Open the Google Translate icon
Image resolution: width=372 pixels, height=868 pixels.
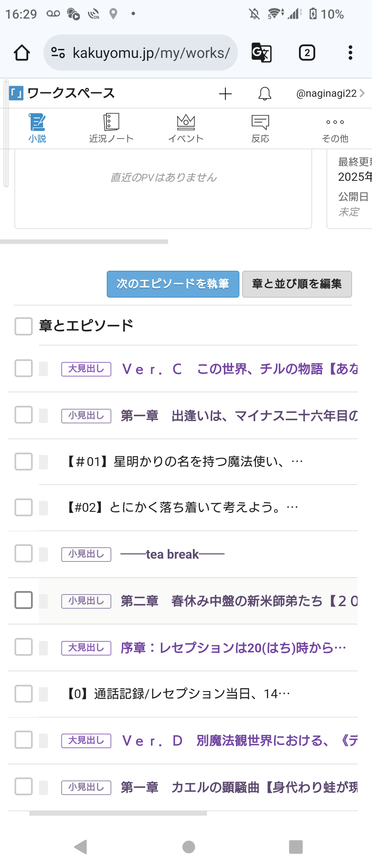tap(261, 53)
